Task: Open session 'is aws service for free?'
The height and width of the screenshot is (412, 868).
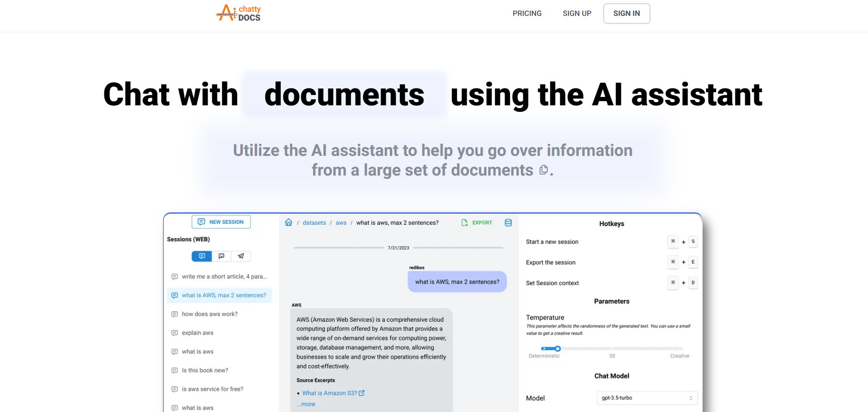Action: pos(220,389)
